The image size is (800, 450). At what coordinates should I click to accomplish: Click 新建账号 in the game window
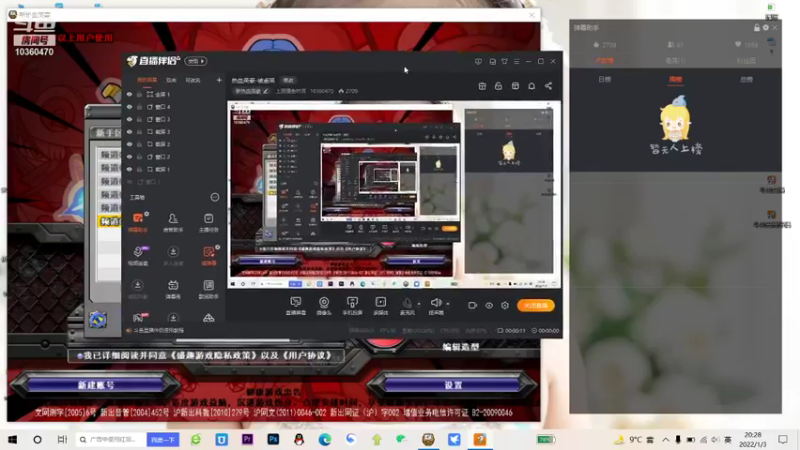pyautogui.click(x=95, y=385)
